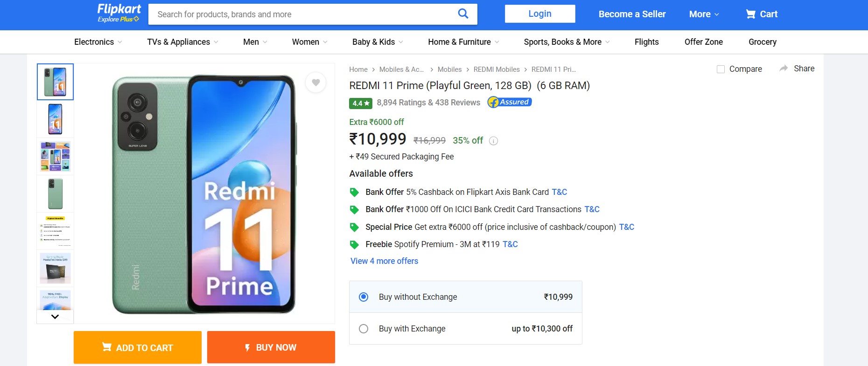Click the search magnifier icon
Image resolution: width=868 pixels, height=366 pixels.
(x=462, y=14)
